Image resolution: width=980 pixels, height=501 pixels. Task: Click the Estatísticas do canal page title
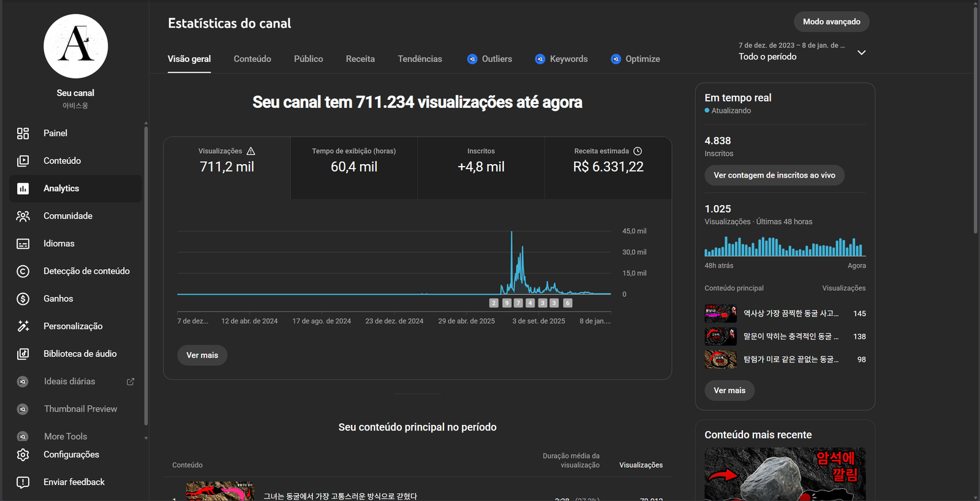tap(230, 23)
